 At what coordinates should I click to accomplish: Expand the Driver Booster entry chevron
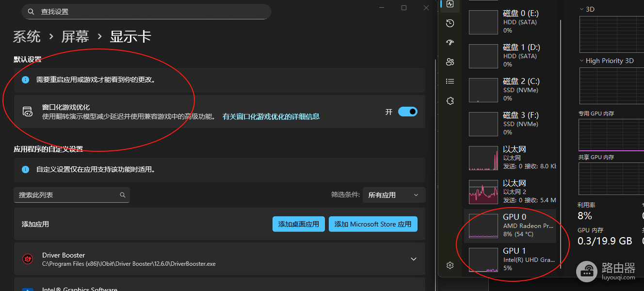(414, 259)
